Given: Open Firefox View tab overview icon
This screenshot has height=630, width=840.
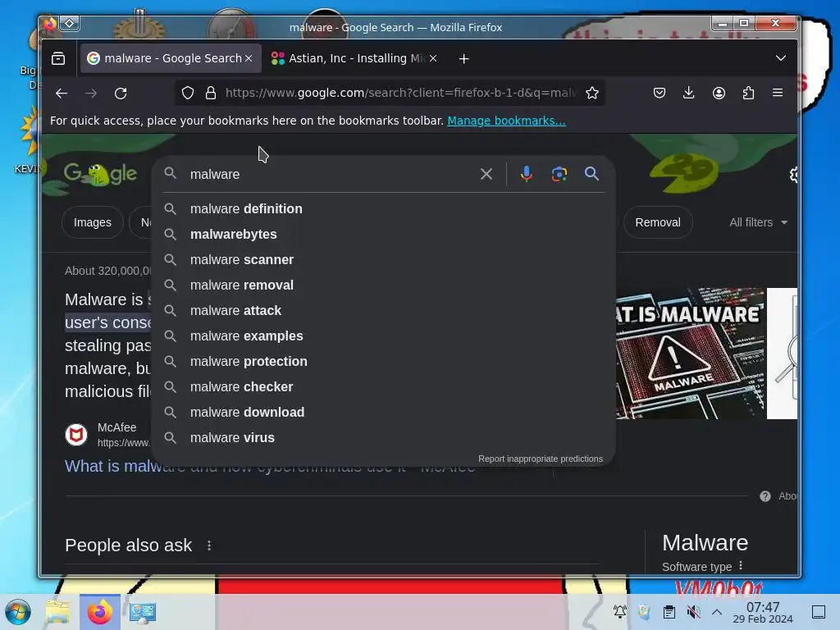Looking at the screenshot, I should [x=58, y=58].
